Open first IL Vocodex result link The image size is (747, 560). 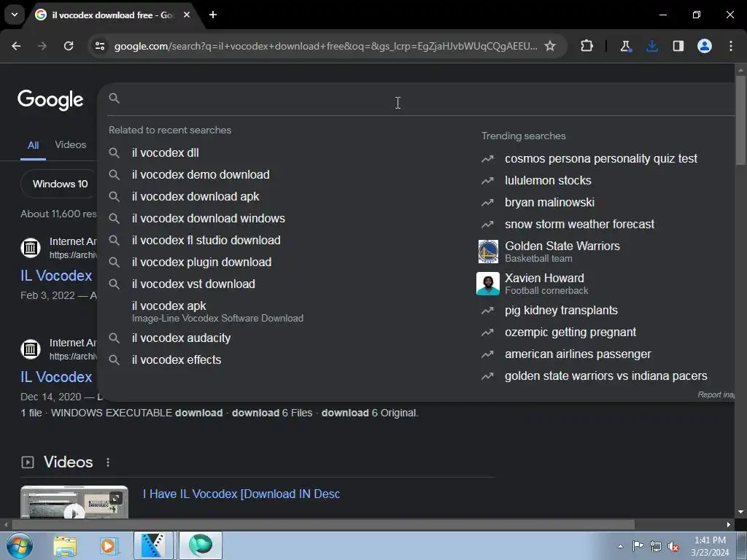click(x=56, y=276)
